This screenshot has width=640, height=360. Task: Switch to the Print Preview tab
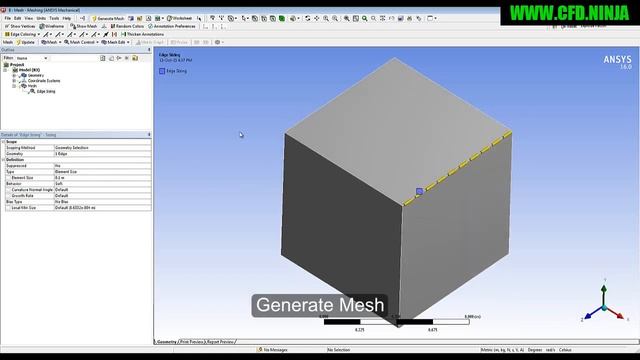tap(191, 342)
